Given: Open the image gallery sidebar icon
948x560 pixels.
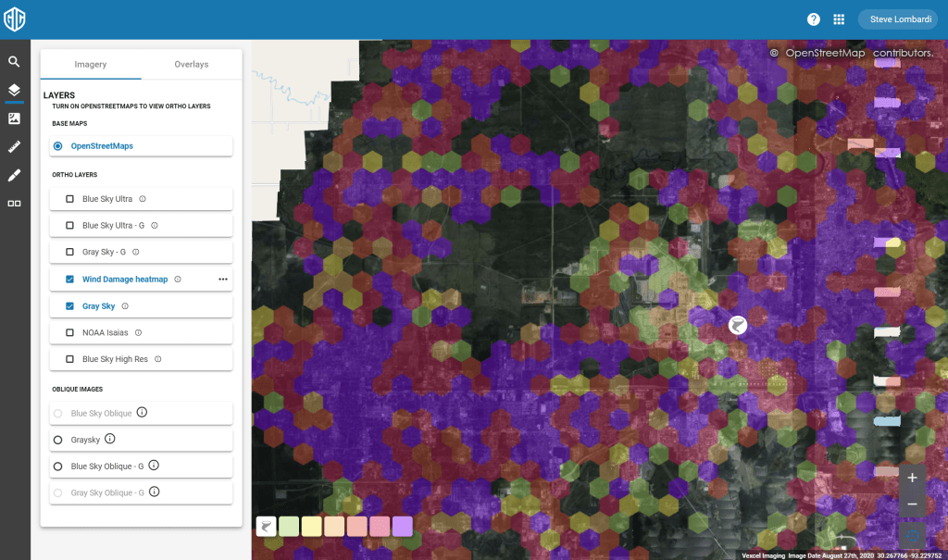Looking at the screenshot, I should tap(14, 118).
